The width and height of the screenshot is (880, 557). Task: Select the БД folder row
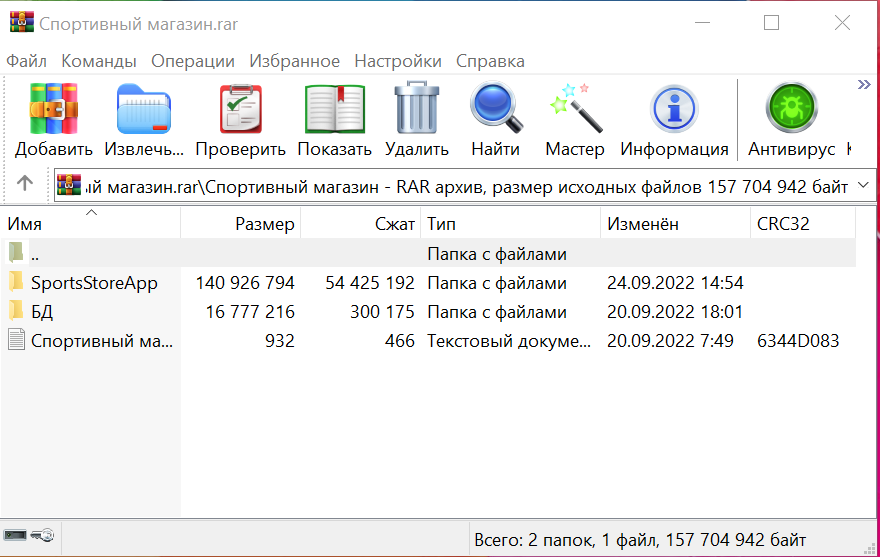(x=41, y=312)
